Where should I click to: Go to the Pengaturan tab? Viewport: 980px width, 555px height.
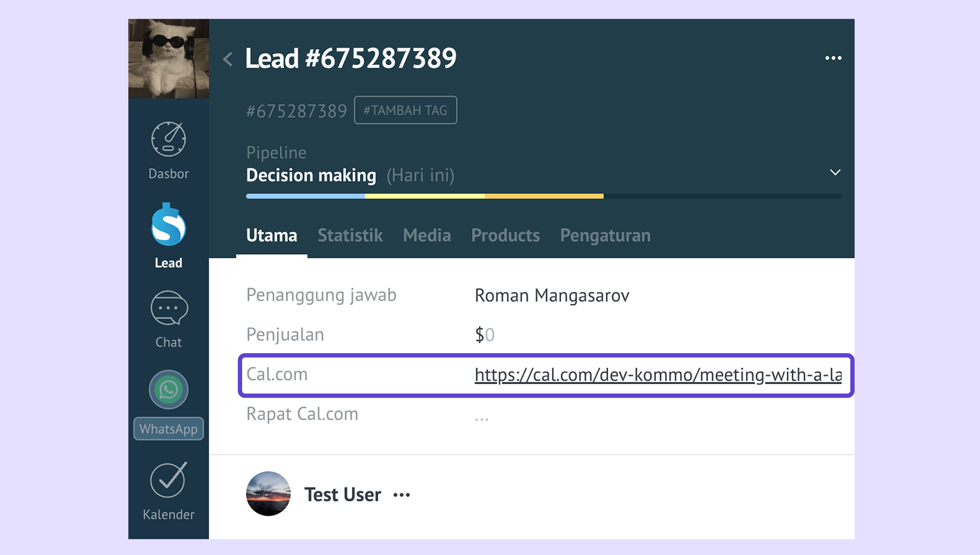point(605,235)
